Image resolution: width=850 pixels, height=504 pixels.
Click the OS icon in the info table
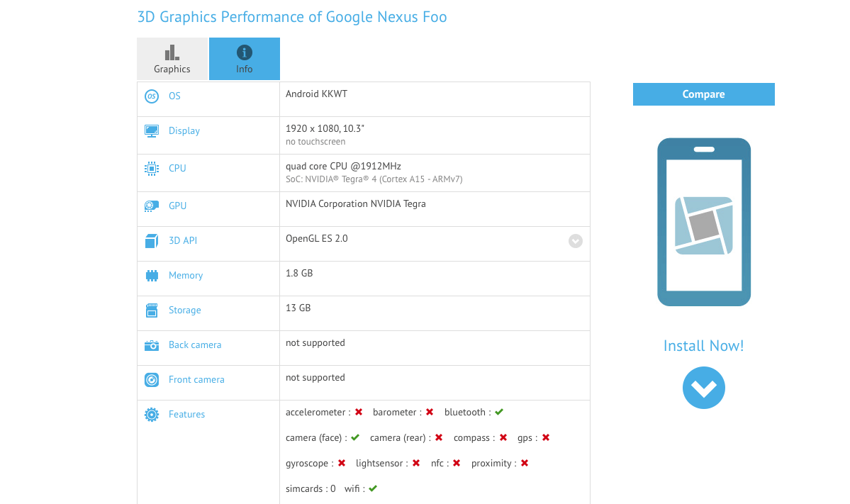[x=151, y=96]
